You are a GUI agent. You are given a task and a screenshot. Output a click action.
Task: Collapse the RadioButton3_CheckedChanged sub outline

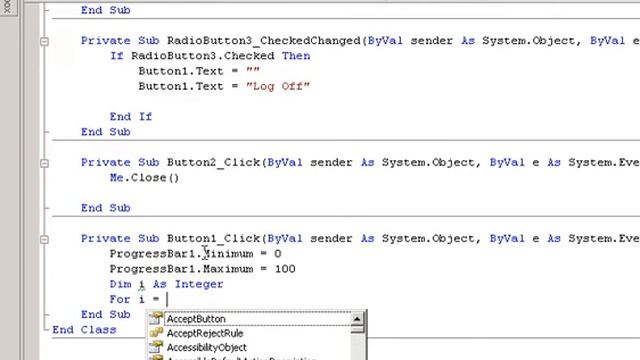tap(44, 41)
